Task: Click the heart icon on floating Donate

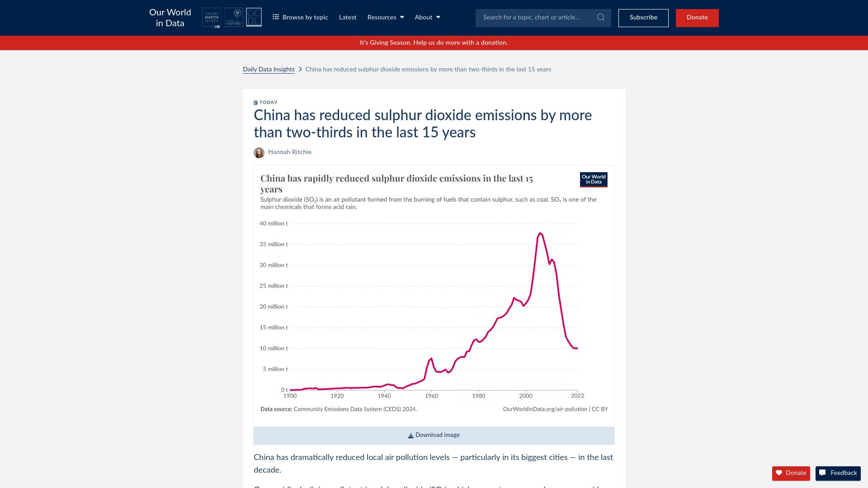Action: point(779,473)
